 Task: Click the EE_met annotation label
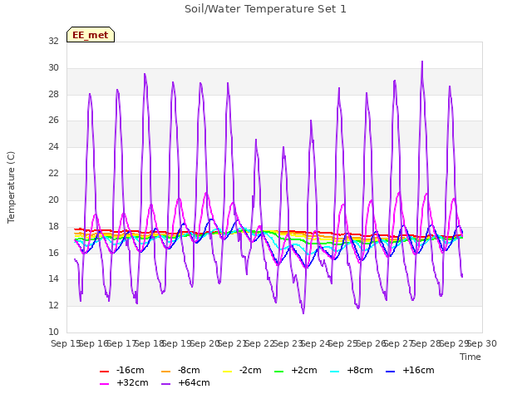click(x=91, y=35)
